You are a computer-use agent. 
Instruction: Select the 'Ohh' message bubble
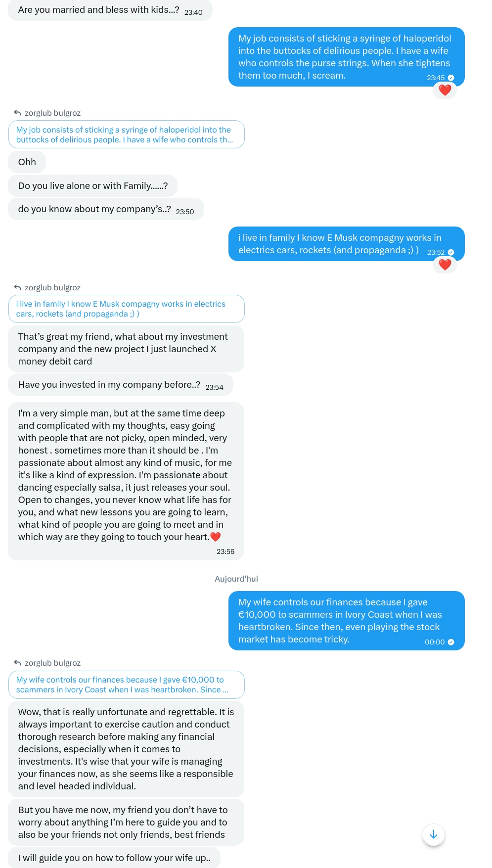click(x=27, y=162)
